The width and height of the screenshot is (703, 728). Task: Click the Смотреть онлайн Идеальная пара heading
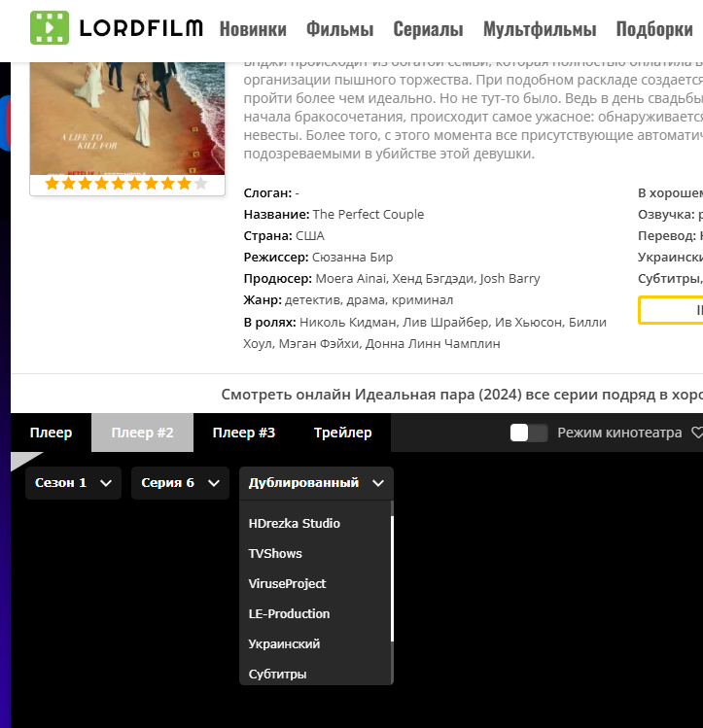click(x=462, y=395)
